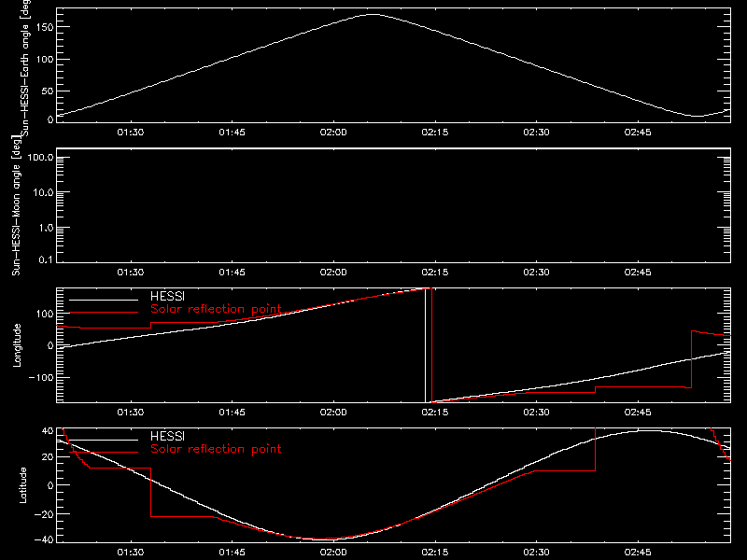Click 02:00 under the Latitude plot
Screen dimensions: 747x560
coord(333,553)
